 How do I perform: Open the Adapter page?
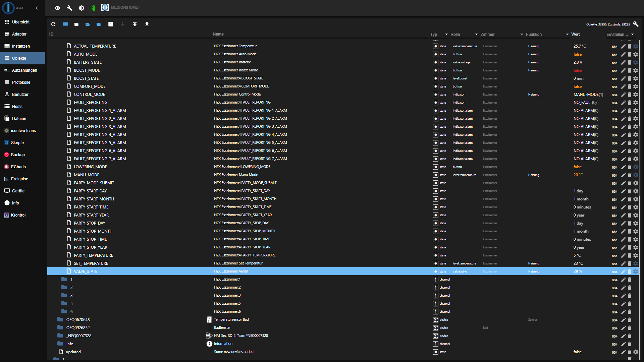[22, 34]
